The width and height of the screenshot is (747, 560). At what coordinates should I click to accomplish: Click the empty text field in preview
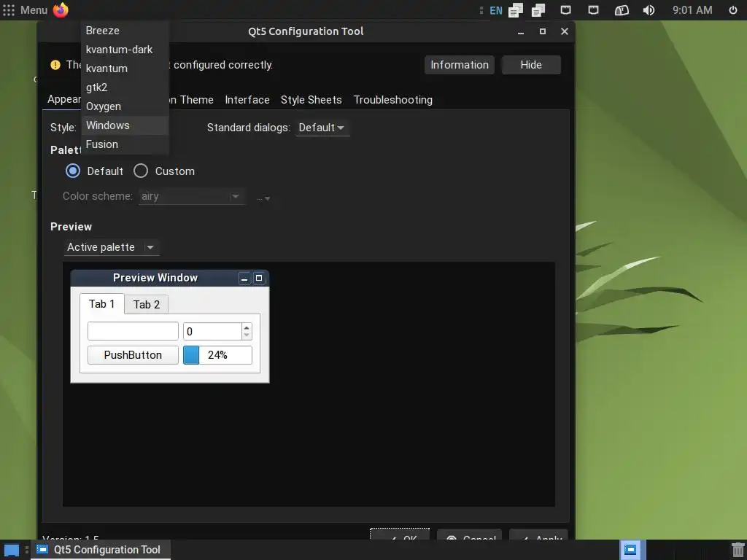coord(133,332)
